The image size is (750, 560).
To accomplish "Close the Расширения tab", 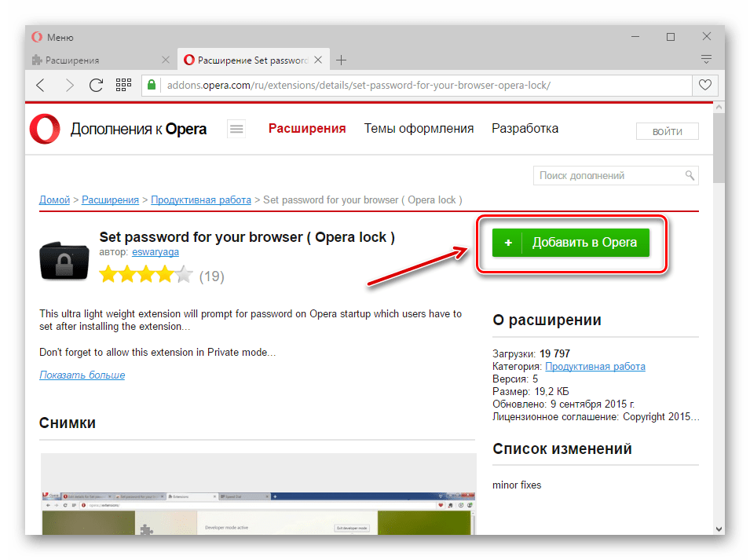I will tap(166, 60).
